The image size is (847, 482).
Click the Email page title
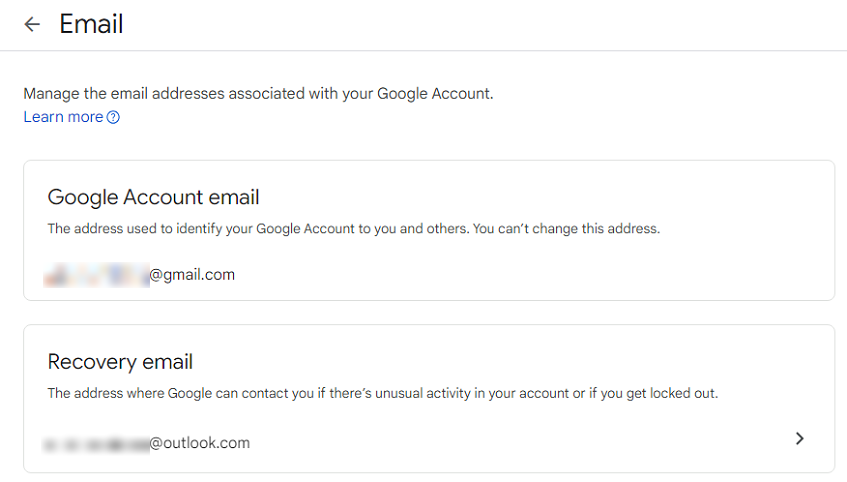tap(91, 24)
